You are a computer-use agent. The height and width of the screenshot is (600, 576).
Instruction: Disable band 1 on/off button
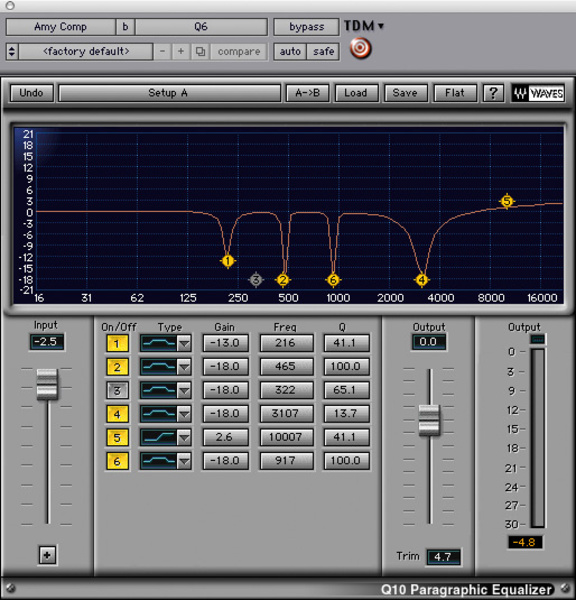pyautogui.click(x=117, y=343)
